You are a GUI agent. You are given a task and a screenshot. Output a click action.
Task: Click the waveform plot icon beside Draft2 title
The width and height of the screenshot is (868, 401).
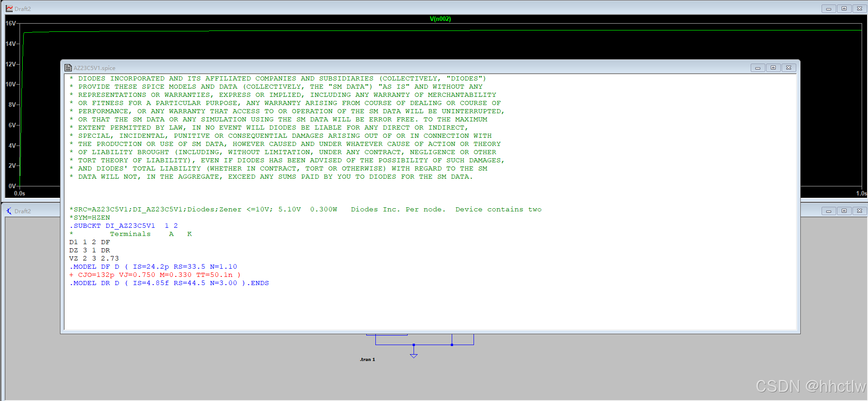(9, 9)
